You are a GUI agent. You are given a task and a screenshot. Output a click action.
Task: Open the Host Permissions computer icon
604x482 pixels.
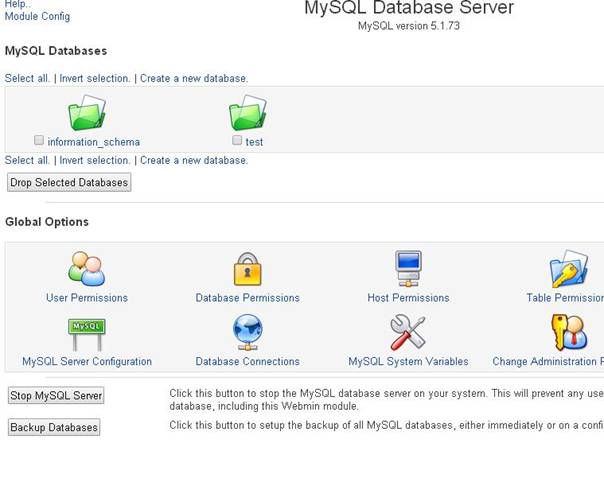408,269
